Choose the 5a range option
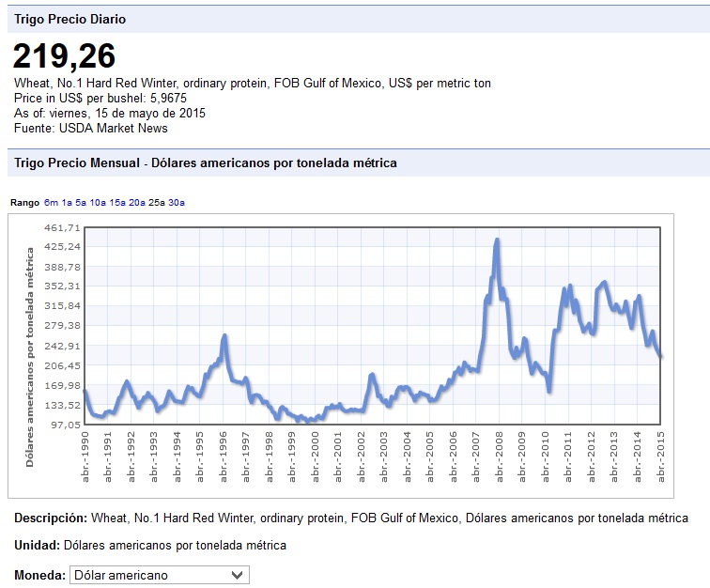 click(x=81, y=203)
